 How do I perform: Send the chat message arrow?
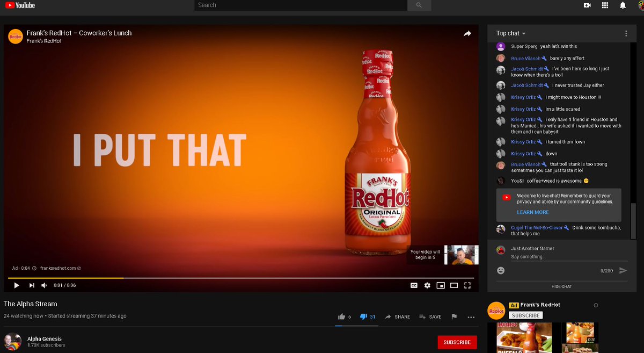(x=623, y=270)
